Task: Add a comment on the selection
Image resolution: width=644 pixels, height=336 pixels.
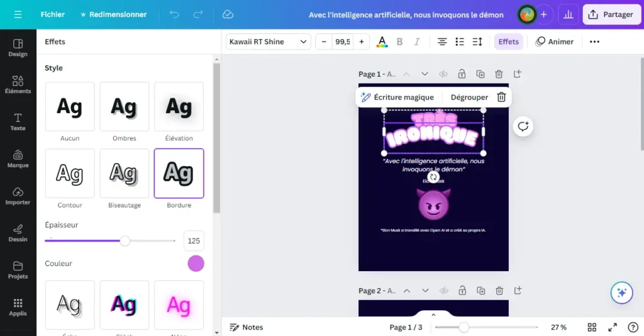Action: [523, 126]
